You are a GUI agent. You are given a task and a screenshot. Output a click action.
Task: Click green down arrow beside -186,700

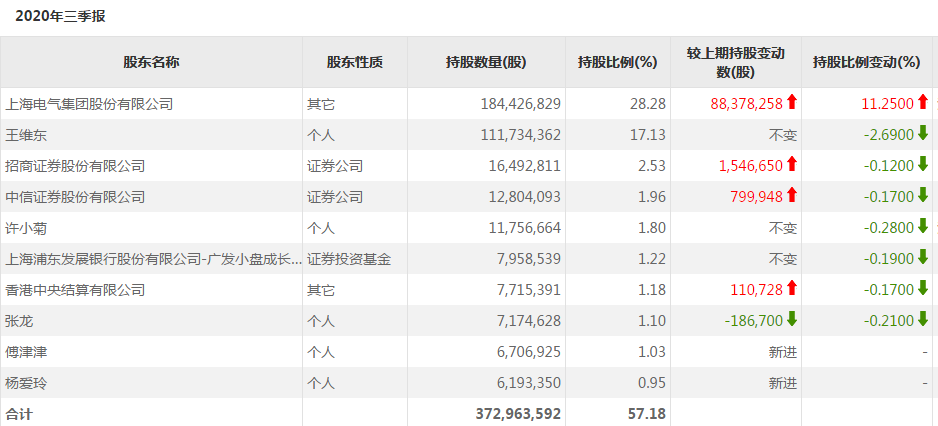tap(792, 321)
